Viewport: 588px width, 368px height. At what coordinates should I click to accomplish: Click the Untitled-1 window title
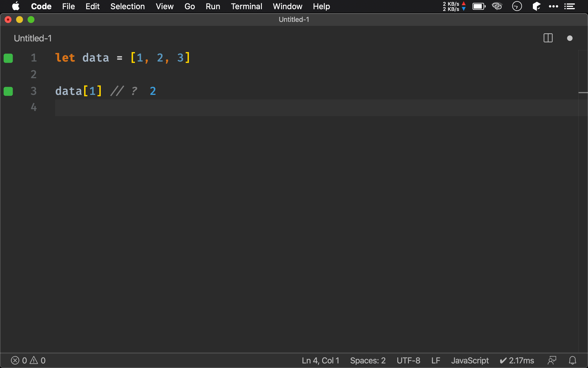[x=294, y=20]
